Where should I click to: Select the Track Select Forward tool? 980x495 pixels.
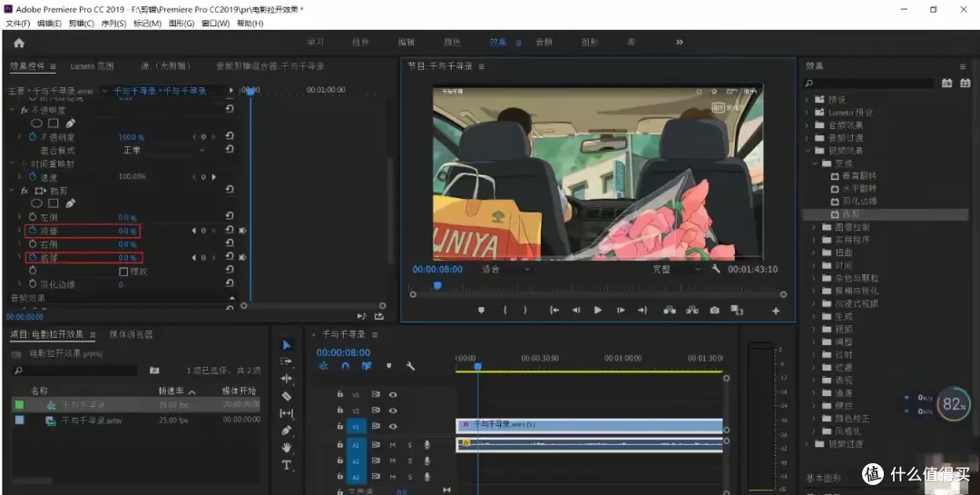pos(286,361)
